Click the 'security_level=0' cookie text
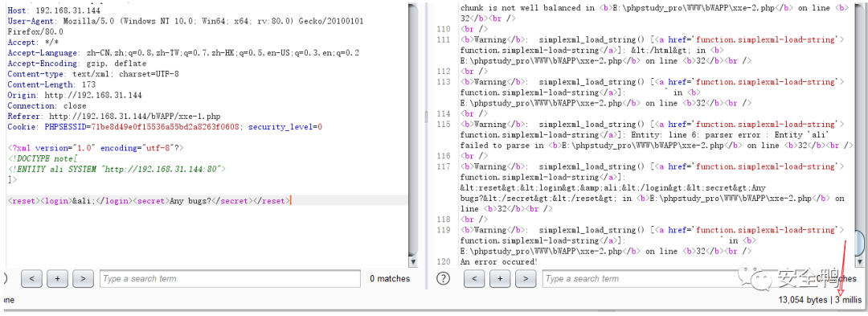This screenshot has height=316, width=868. click(285, 127)
